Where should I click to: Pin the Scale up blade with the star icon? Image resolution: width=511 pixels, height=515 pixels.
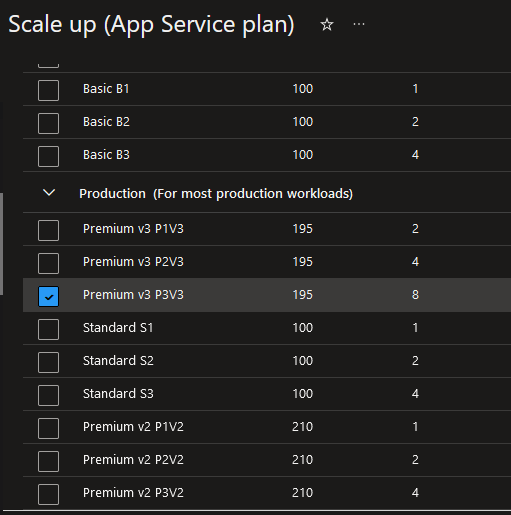click(327, 25)
